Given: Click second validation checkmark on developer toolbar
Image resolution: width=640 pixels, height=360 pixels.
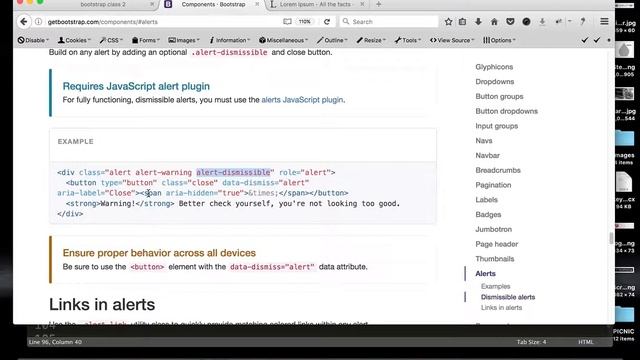Looking at the screenshot, I should 597,40.
